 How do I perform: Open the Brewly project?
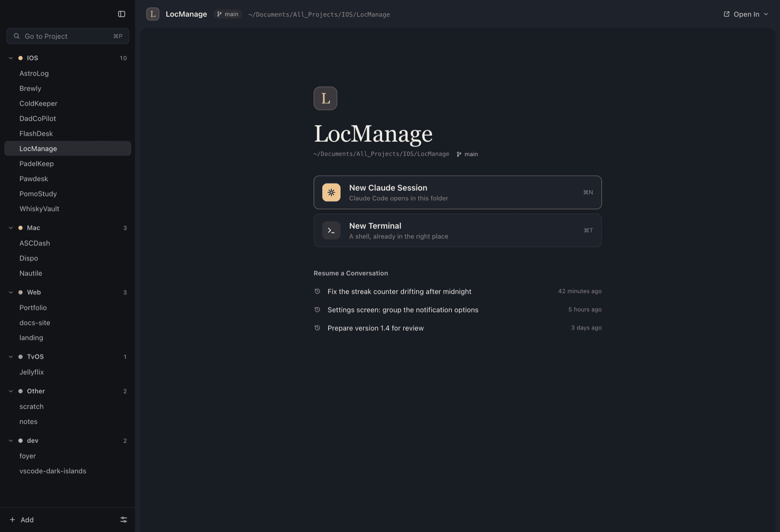pos(68,88)
